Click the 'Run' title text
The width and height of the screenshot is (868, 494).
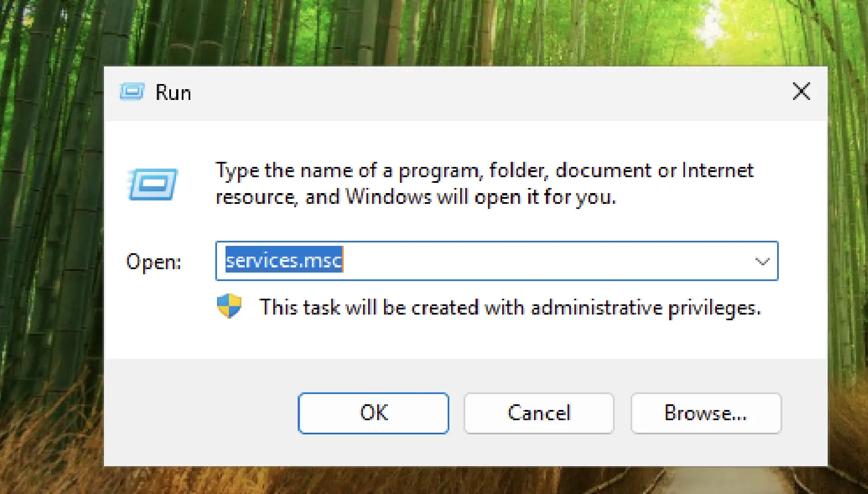click(x=173, y=93)
